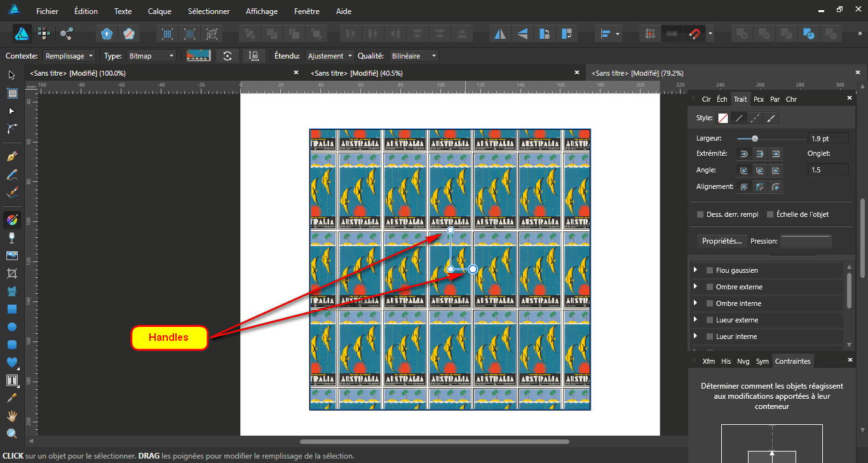Click the insert target blue flower icon
Image resolution: width=868 pixels, height=463 pixels.
[107, 34]
